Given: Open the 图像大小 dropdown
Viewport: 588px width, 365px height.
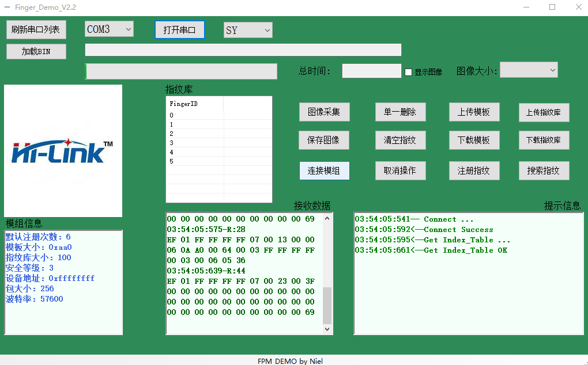Looking at the screenshot, I should tap(529, 70).
